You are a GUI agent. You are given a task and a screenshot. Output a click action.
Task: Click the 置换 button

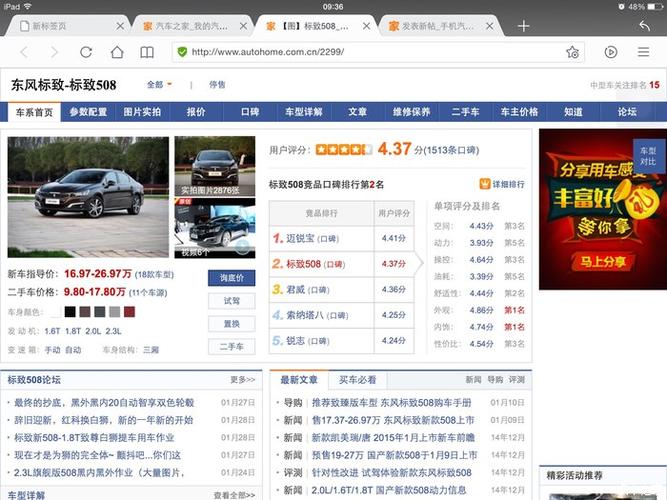[x=232, y=324]
